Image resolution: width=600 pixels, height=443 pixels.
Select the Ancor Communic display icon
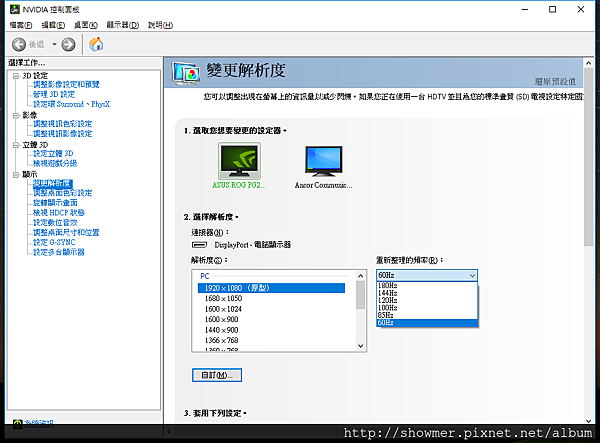pos(324,161)
